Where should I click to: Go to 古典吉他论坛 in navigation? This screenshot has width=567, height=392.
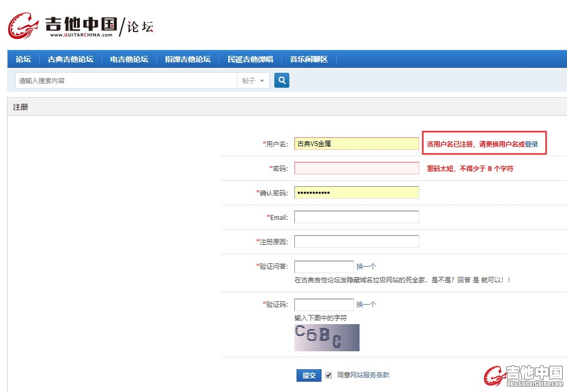(x=71, y=59)
